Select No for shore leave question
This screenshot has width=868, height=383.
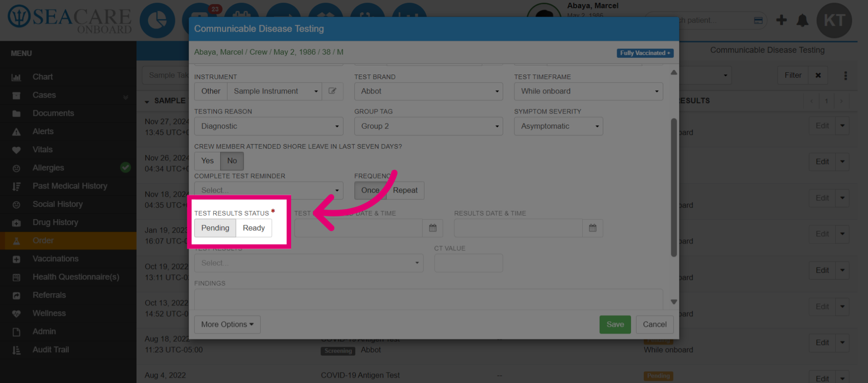(232, 161)
